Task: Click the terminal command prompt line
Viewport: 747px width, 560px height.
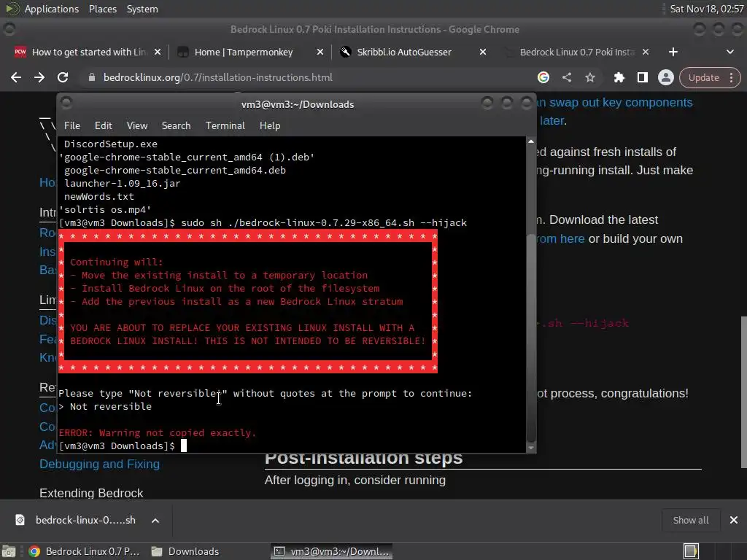Action: pyautogui.click(x=123, y=446)
